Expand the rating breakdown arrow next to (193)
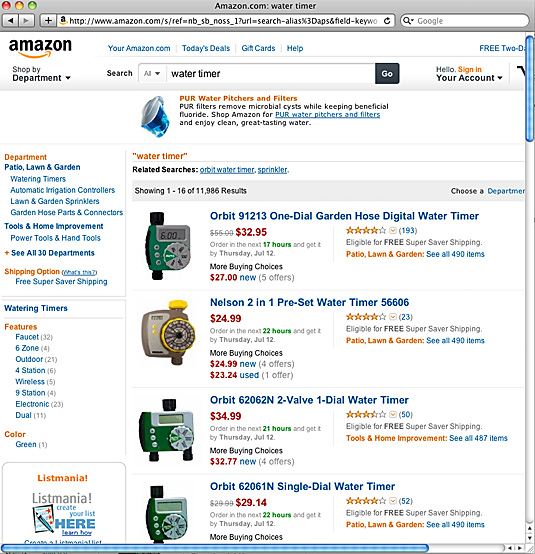This screenshot has height=554, width=535. point(393,231)
